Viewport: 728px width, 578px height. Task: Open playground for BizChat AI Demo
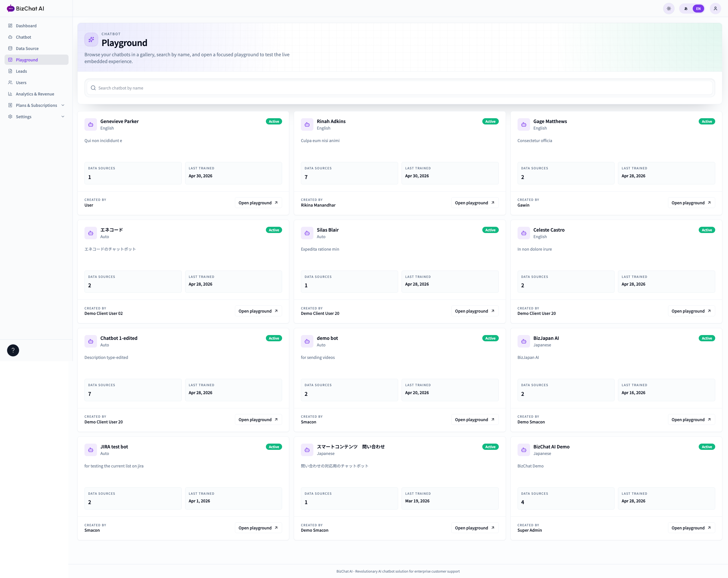(x=691, y=528)
